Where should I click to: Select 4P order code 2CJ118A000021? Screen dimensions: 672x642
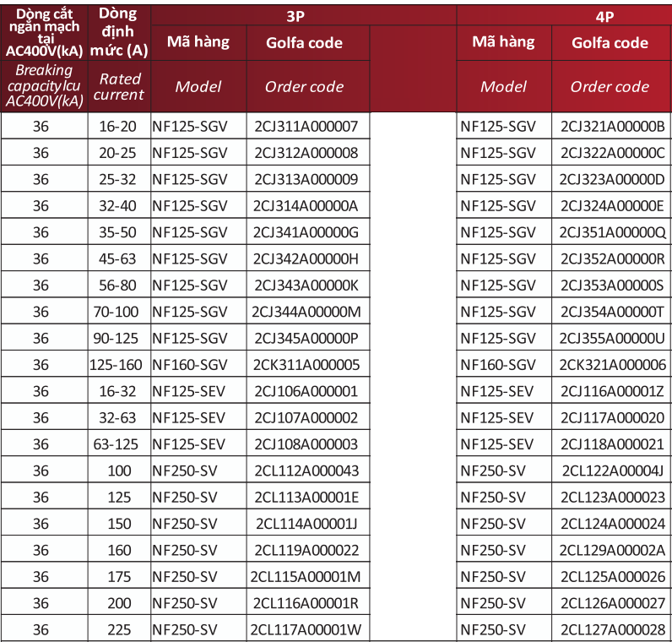(x=612, y=444)
